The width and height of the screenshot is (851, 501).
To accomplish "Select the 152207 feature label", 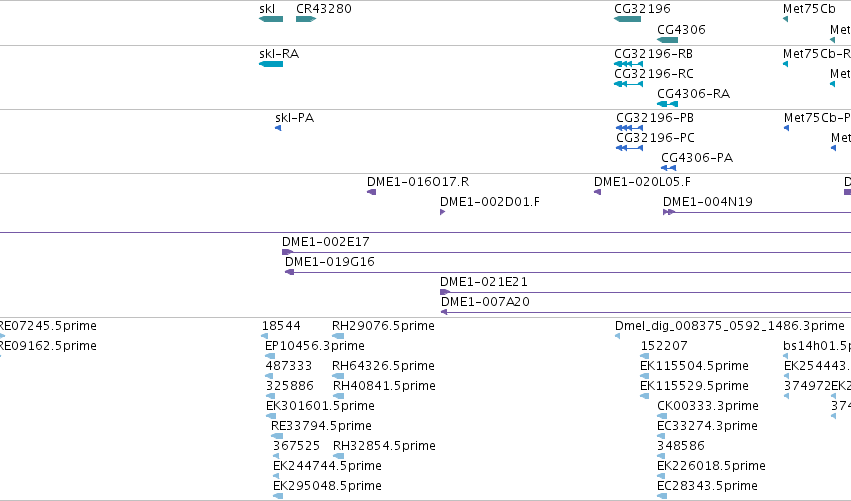I will coord(664,346).
